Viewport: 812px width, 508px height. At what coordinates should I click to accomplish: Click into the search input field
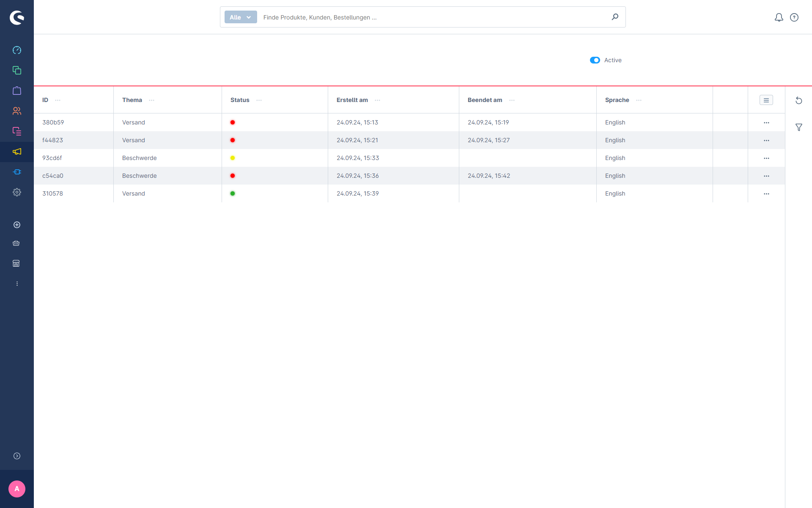(433, 17)
